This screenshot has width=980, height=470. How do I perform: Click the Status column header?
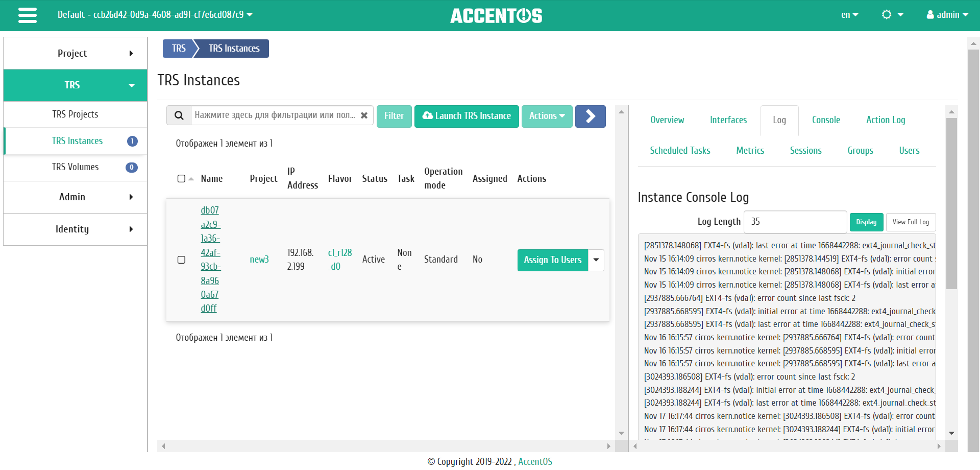(375, 179)
